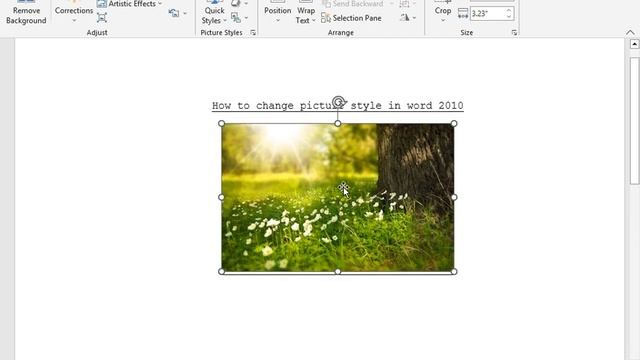
Task: Open the Selection Pane
Action: click(351, 18)
